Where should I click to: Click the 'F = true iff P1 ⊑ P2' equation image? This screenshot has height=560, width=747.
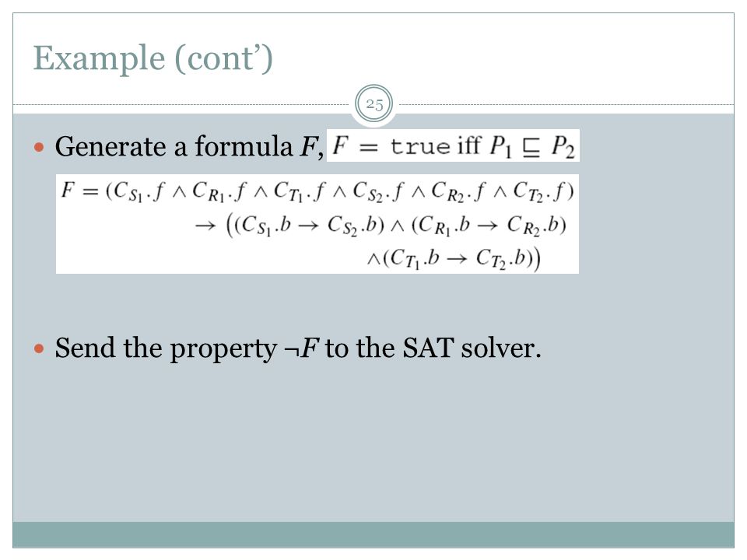click(453, 145)
